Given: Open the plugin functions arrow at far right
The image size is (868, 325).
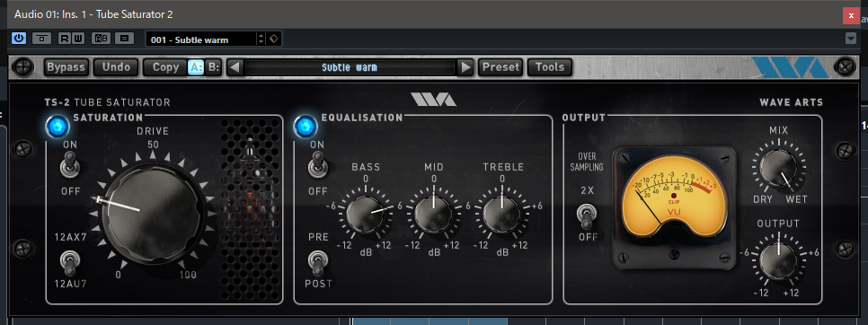Looking at the screenshot, I should pos(851,39).
